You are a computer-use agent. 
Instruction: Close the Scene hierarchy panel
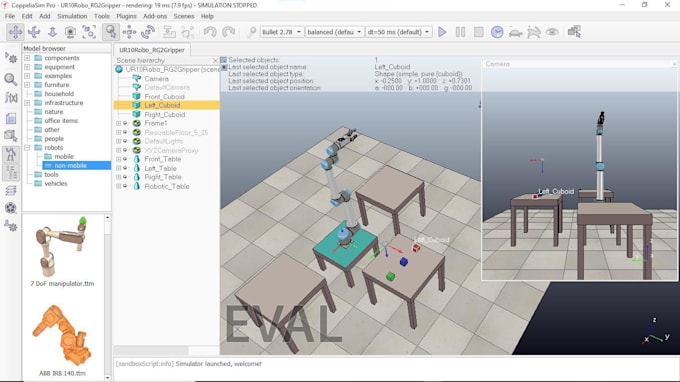[215, 60]
